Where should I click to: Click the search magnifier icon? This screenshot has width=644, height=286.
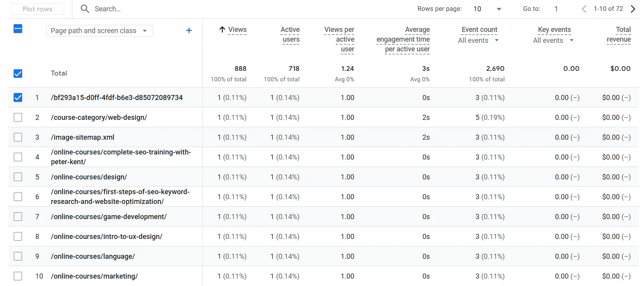85,9
